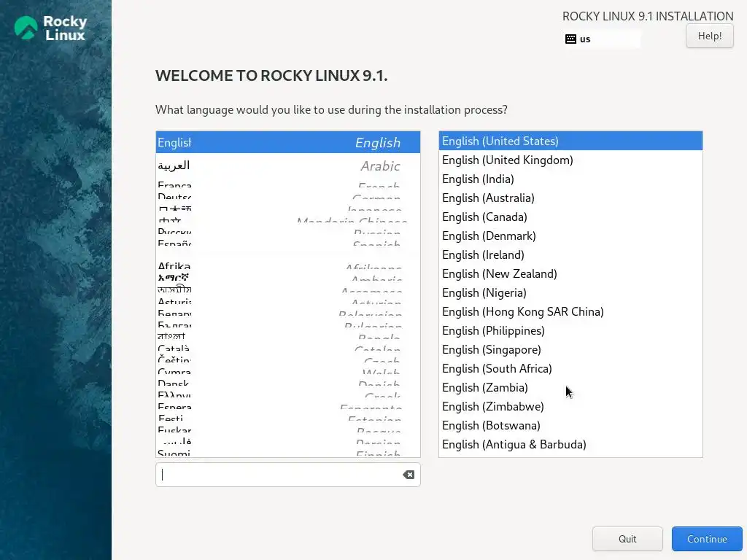Clear search field with backspace icon
The width and height of the screenshot is (747, 560).
coord(409,475)
